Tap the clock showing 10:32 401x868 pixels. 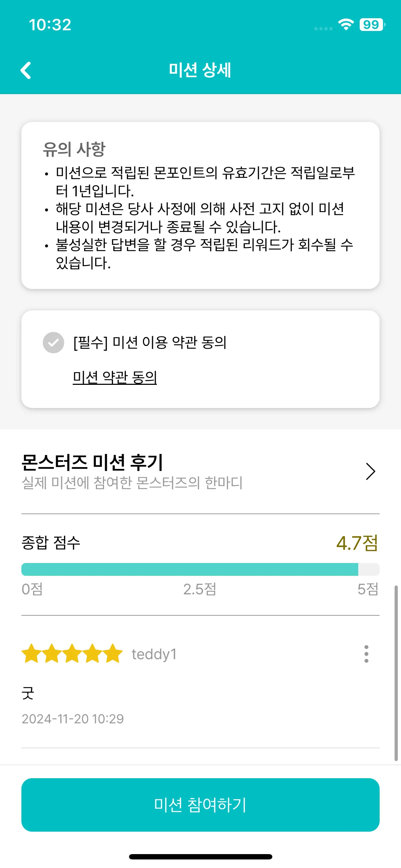tap(50, 25)
